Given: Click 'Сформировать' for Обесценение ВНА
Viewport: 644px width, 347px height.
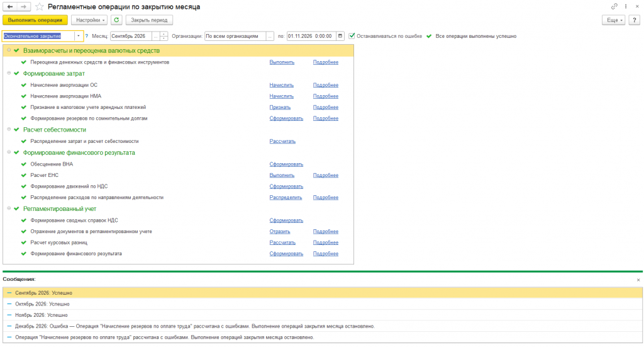Looking at the screenshot, I should [x=286, y=164].
